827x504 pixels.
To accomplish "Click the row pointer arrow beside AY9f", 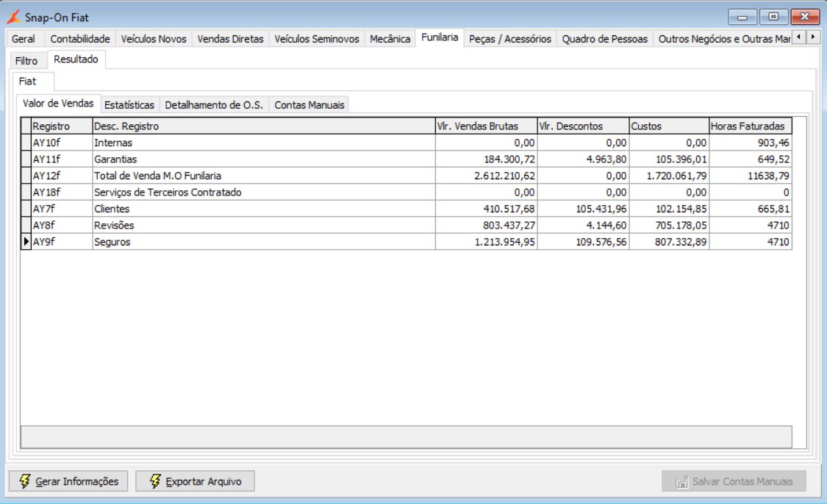I will (26, 242).
